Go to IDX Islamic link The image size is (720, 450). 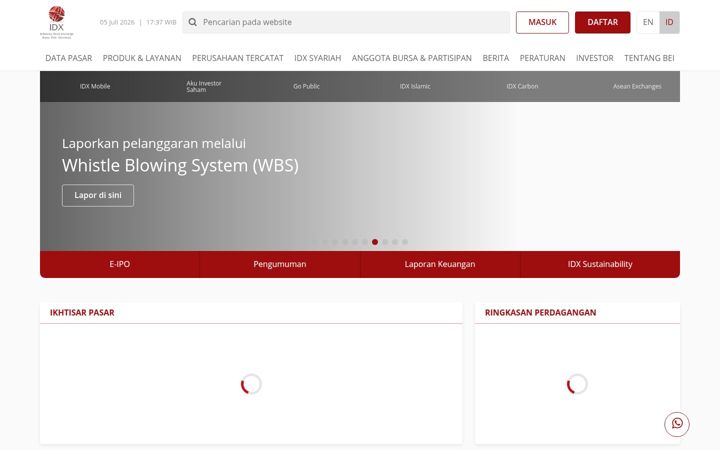(x=415, y=86)
